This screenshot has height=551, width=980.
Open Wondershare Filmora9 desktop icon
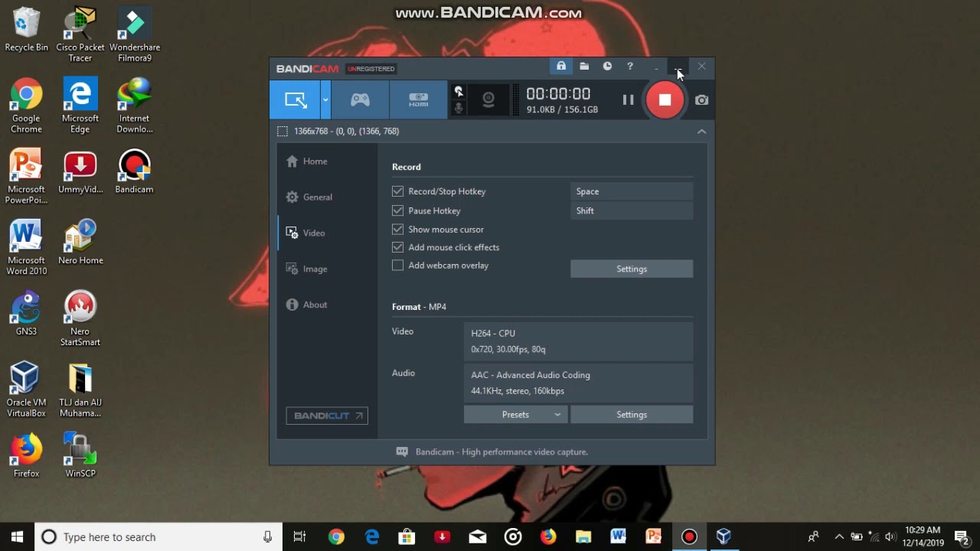(x=135, y=35)
